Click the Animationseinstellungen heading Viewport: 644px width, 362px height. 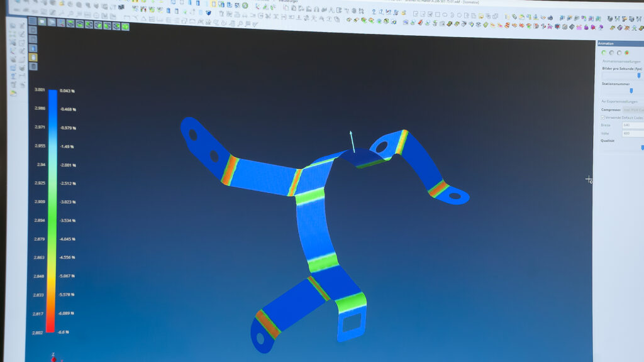tap(621, 61)
